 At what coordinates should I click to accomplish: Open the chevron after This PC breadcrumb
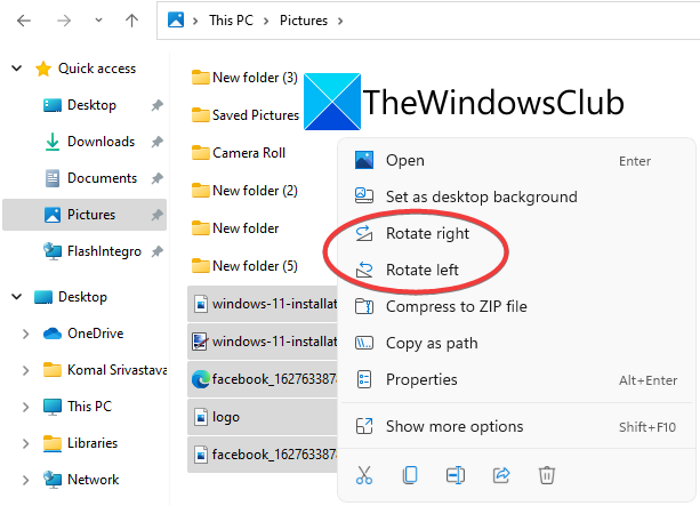tap(266, 21)
